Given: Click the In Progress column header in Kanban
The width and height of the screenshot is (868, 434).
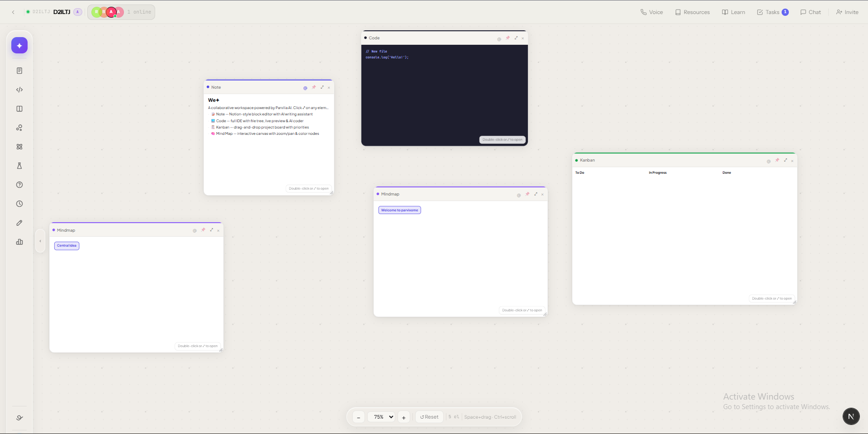Looking at the screenshot, I should (658, 172).
